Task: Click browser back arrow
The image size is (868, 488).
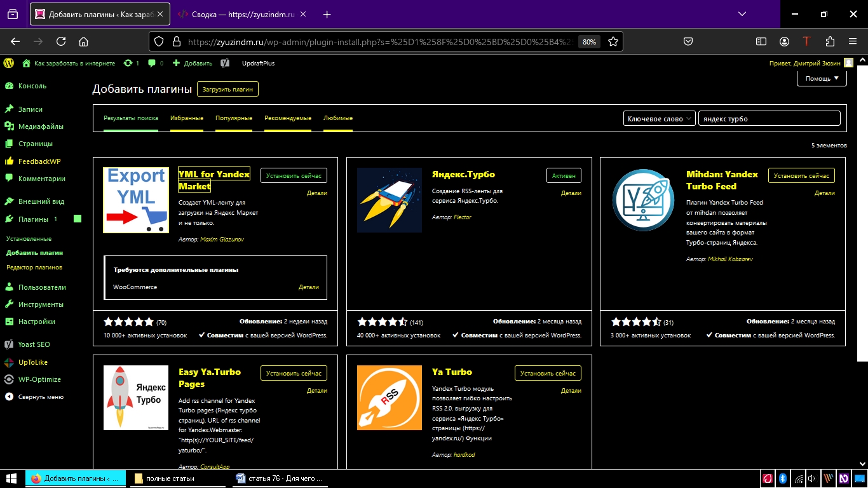Action: [15, 41]
